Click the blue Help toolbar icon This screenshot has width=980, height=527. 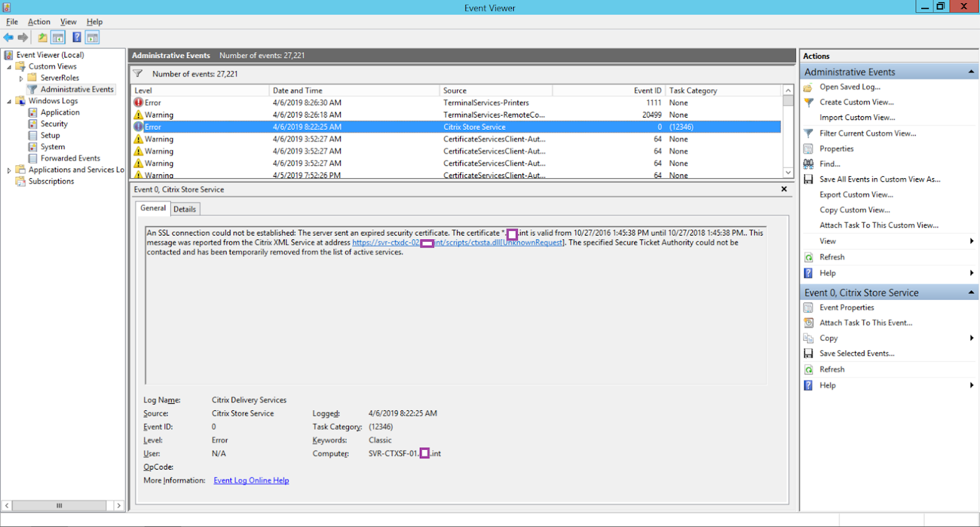coord(77,38)
